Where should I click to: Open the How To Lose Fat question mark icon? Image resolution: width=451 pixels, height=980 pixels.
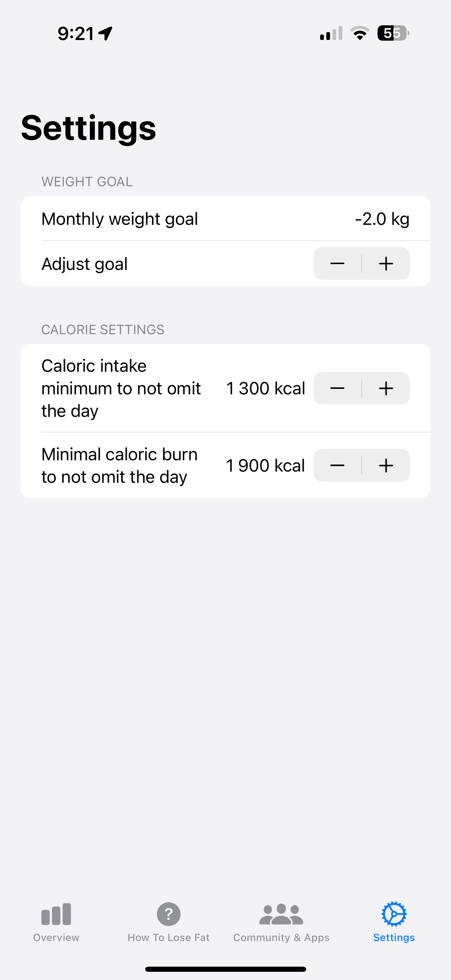pyautogui.click(x=168, y=914)
